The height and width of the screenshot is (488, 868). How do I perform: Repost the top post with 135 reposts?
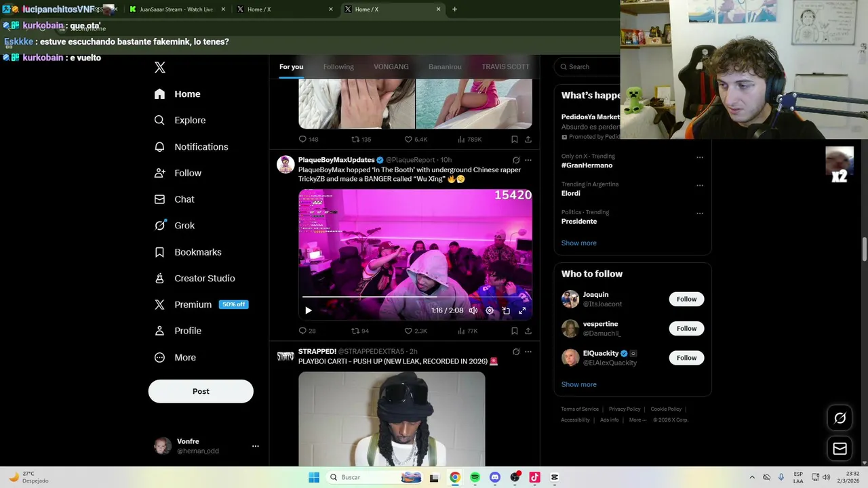(x=361, y=139)
